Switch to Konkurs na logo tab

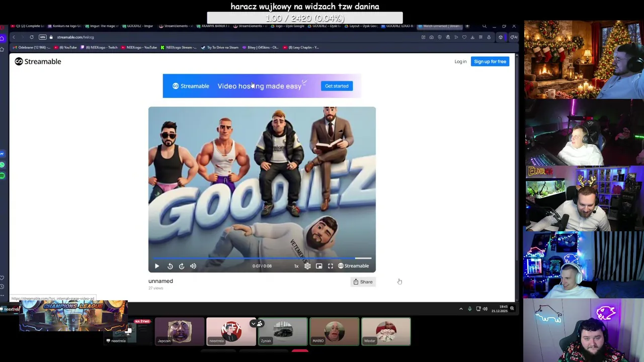[65, 26]
